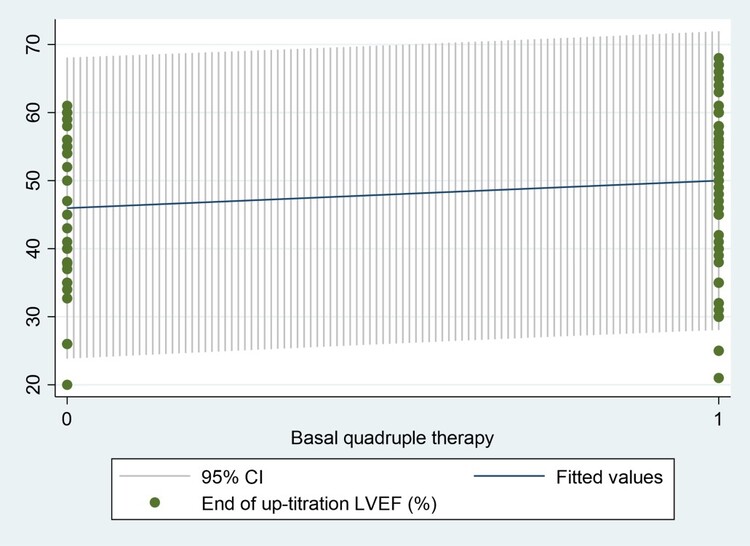Image resolution: width=750 pixels, height=546 pixels.
Task: Click the "Basal quadruple therapy" axis title
Action: (x=392, y=438)
